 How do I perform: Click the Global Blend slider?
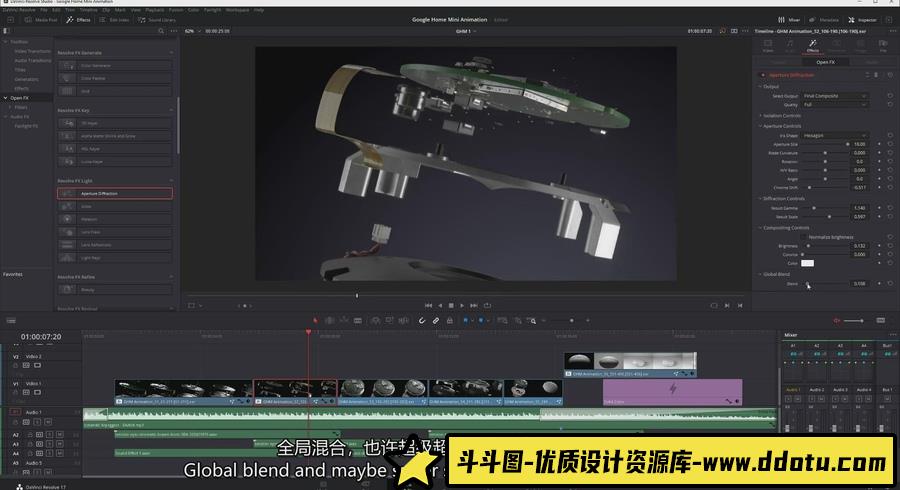point(825,283)
